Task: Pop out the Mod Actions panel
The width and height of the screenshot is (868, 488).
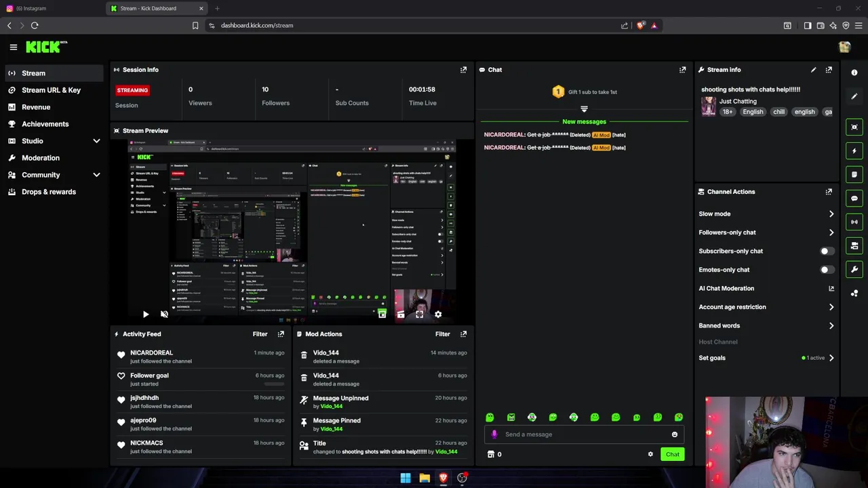Action: coord(463,334)
